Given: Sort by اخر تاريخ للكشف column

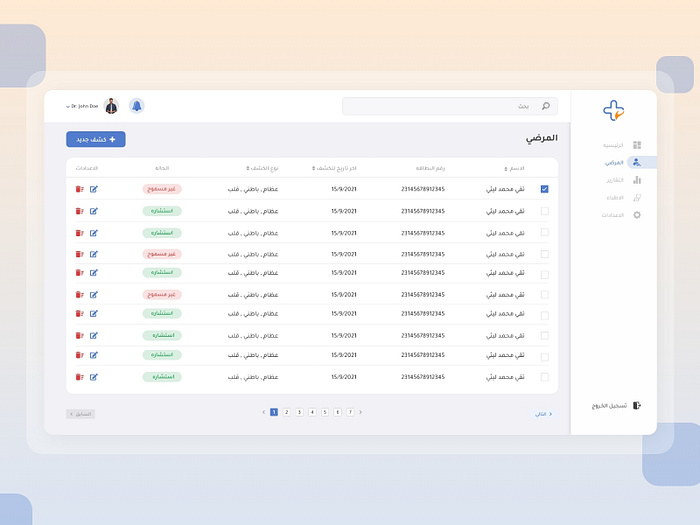Looking at the screenshot, I should [x=334, y=168].
